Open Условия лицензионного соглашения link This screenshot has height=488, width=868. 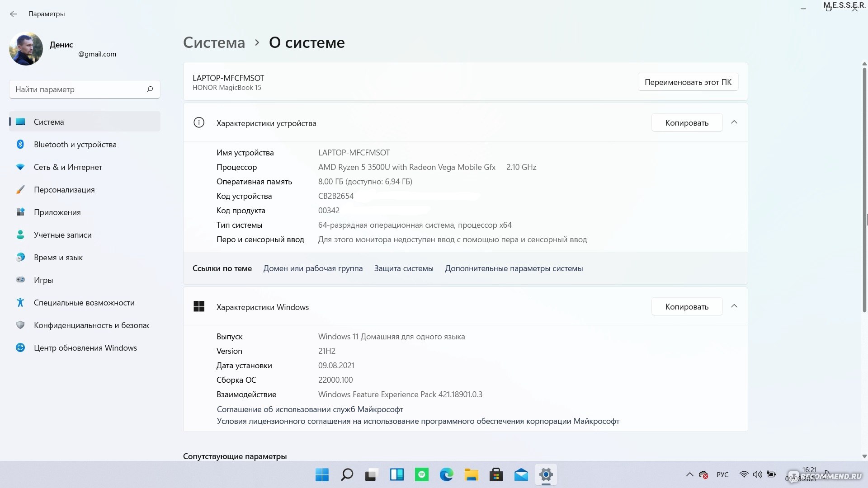[418, 421]
